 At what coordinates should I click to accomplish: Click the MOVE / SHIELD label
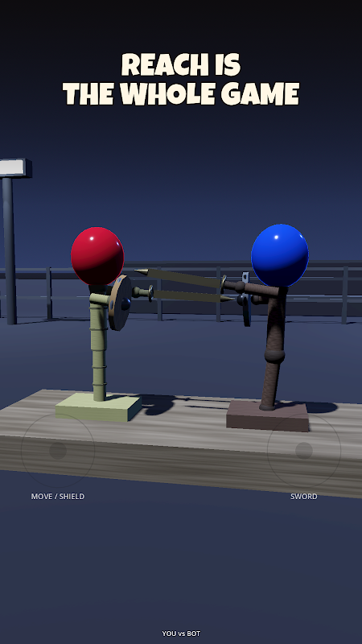58,496
